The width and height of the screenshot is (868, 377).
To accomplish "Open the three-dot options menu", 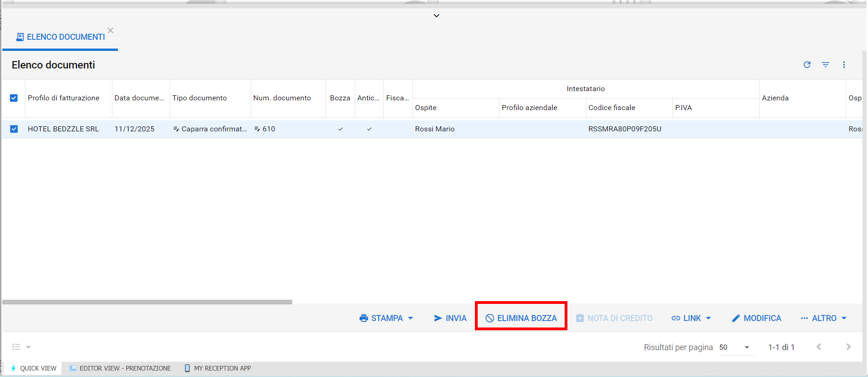I will point(844,65).
